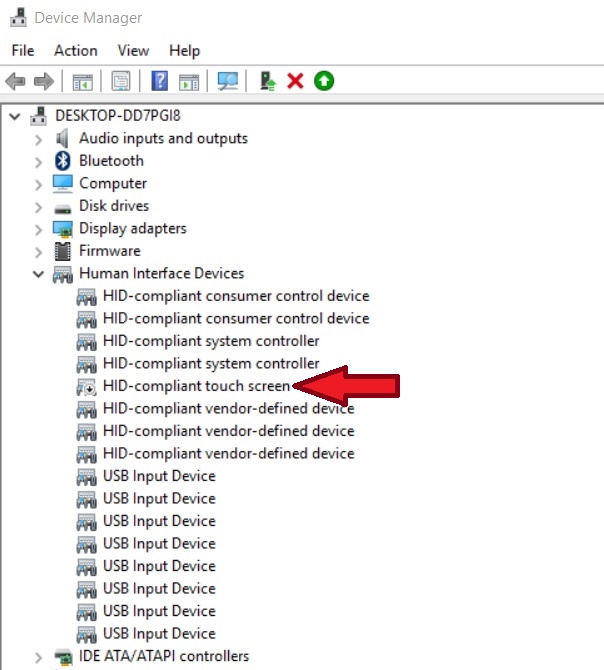
Task: Select Audio inputs and outputs label
Action: pos(163,138)
